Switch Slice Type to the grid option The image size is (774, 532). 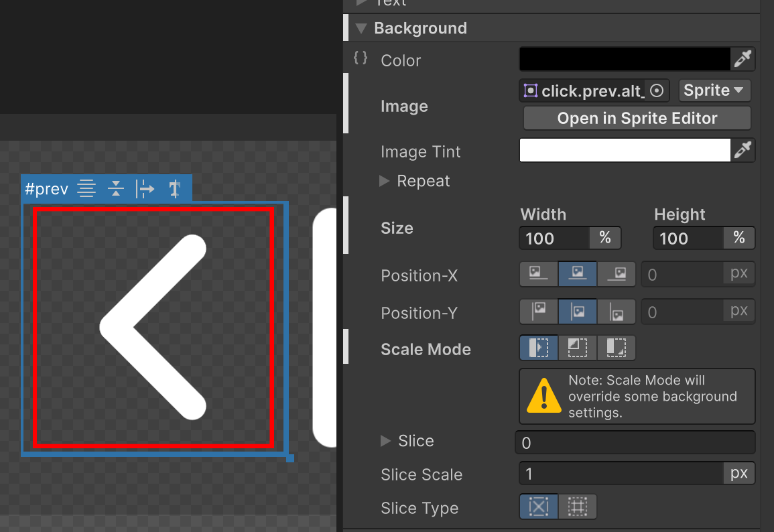pyautogui.click(x=577, y=507)
